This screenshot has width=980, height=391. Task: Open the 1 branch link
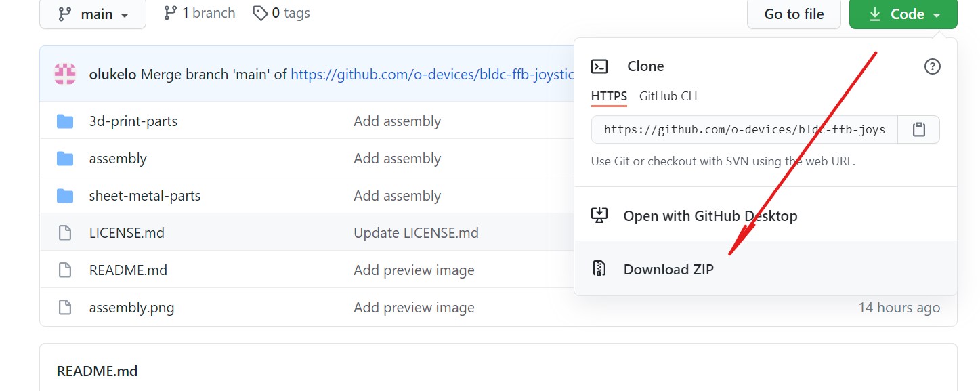[x=199, y=13]
